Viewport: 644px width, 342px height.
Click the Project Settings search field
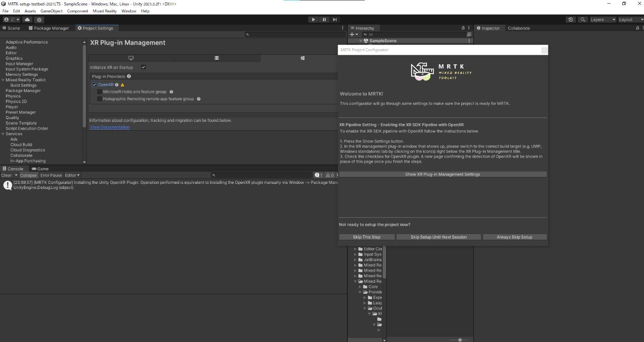tap(294, 34)
